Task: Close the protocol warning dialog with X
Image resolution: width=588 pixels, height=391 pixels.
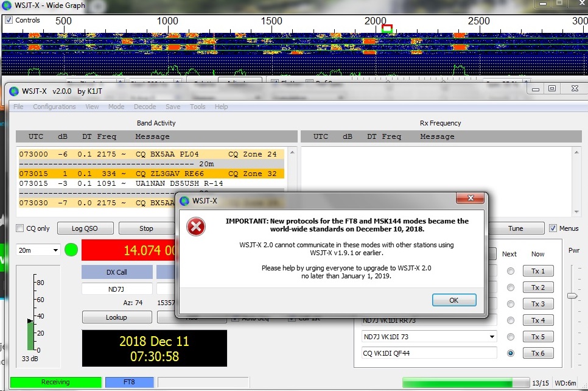Action: (x=471, y=198)
